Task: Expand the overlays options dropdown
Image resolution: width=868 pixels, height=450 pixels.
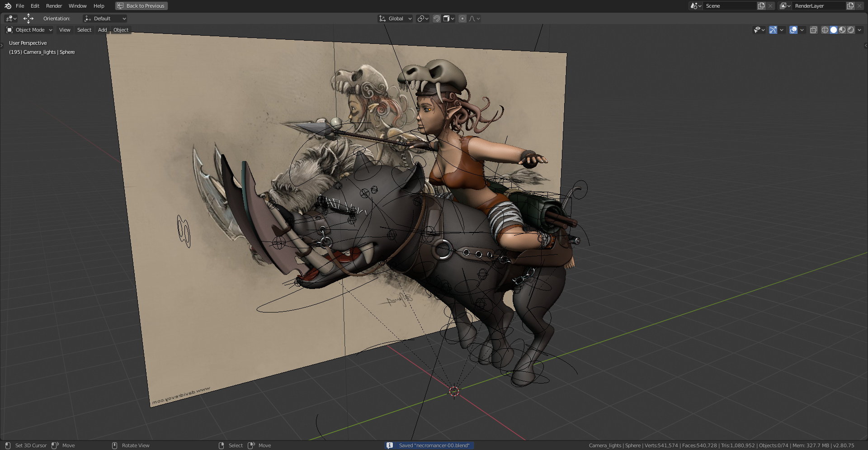Action: (802, 30)
